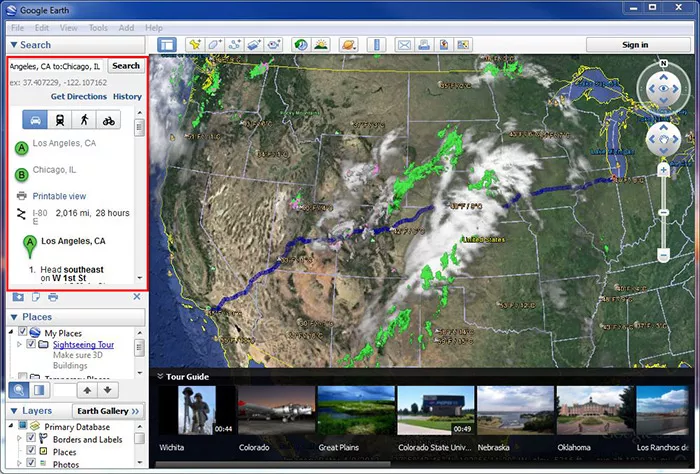
Task: Toggle the sunlight across the landscape
Action: [321, 45]
